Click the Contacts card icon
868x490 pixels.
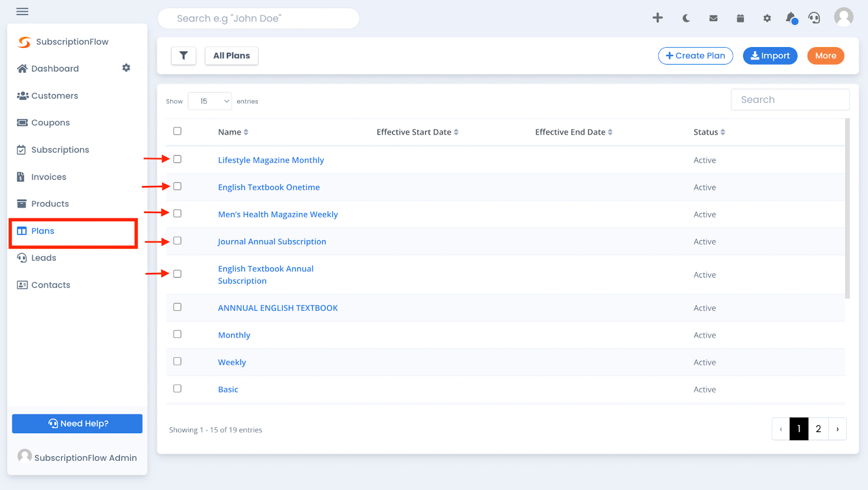(22, 285)
